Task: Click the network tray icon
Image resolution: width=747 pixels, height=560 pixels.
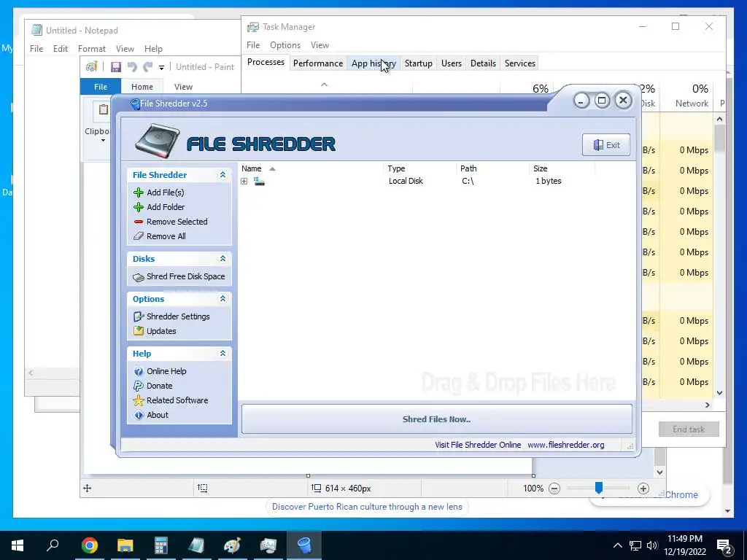Action: (635, 545)
